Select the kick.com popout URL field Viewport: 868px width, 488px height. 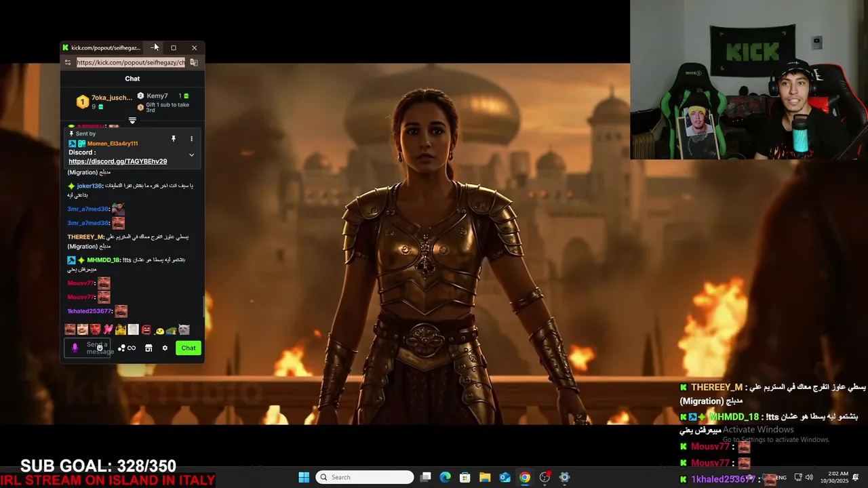pyautogui.click(x=131, y=62)
